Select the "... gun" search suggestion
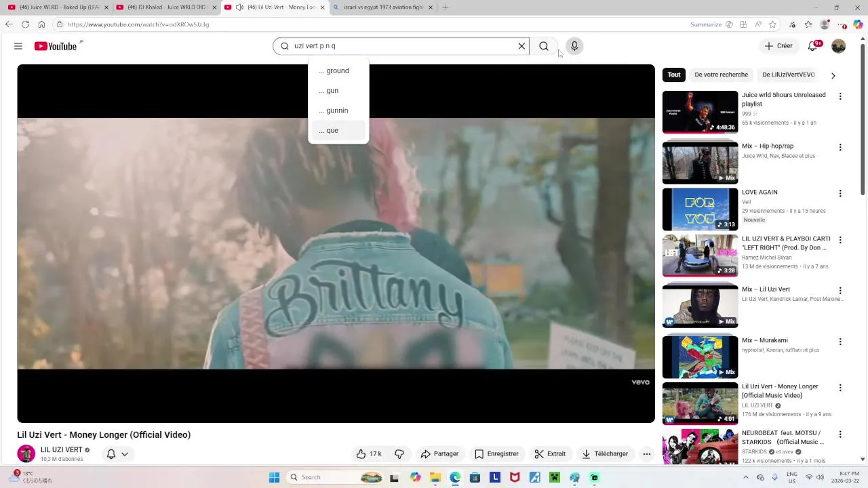 point(338,91)
